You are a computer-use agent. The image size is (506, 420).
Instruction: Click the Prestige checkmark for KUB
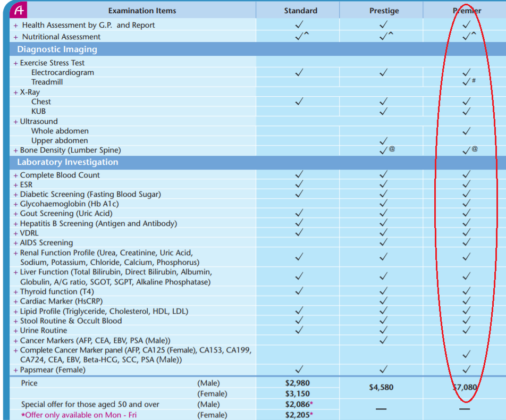coord(383,111)
